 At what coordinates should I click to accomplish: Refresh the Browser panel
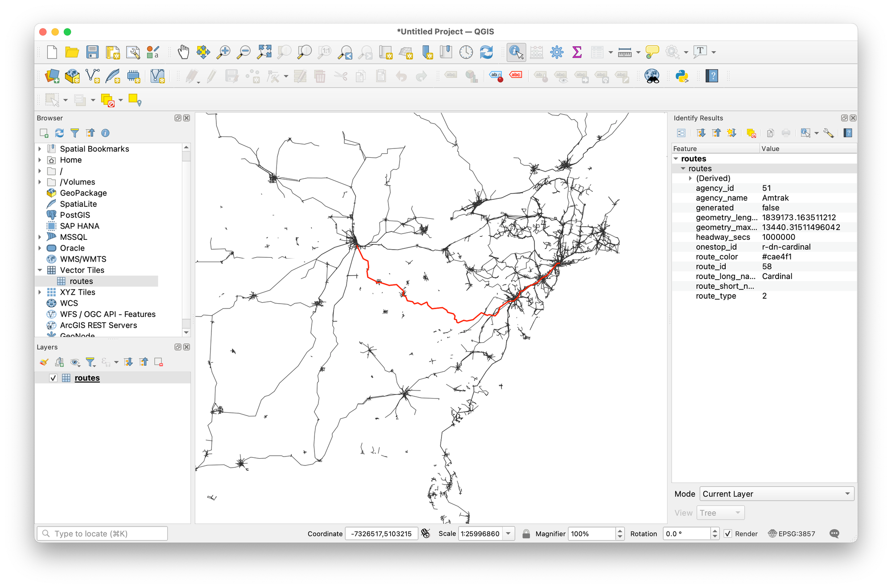(59, 133)
